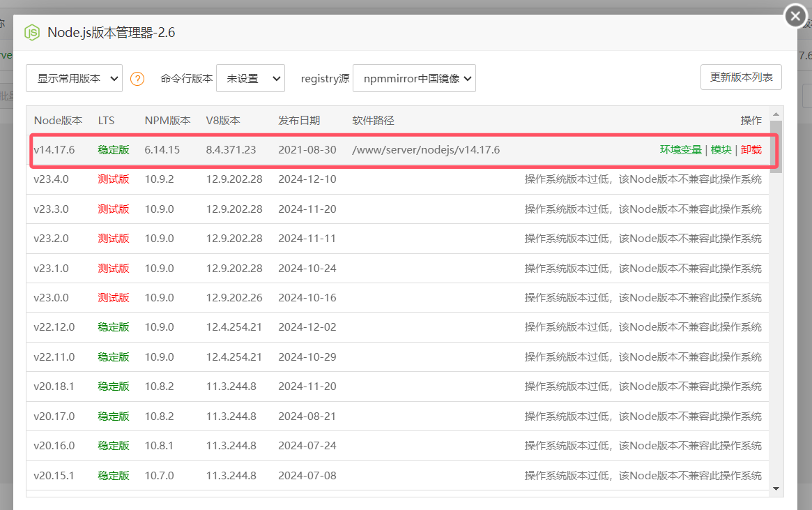Screen dimensions: 812x510
Task: Click the LTS column header
Action: pos(106,120)
